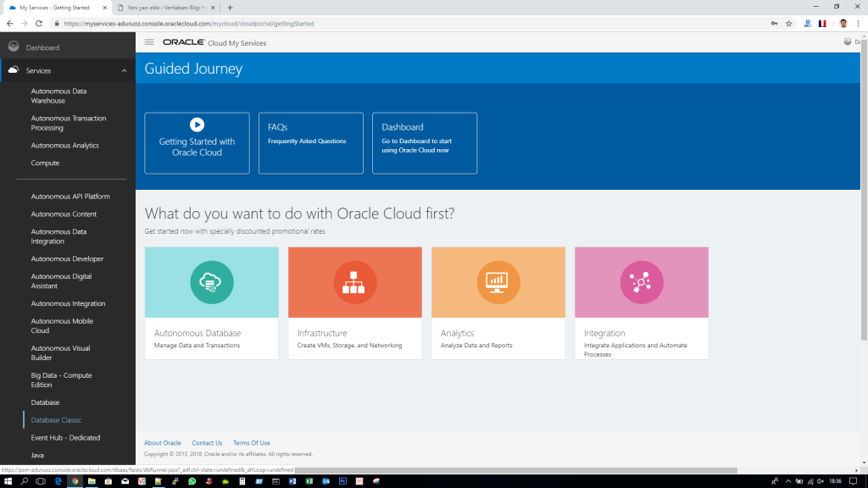
Task: Open Autonomous Visual Builder service
Action: point(60,353)
